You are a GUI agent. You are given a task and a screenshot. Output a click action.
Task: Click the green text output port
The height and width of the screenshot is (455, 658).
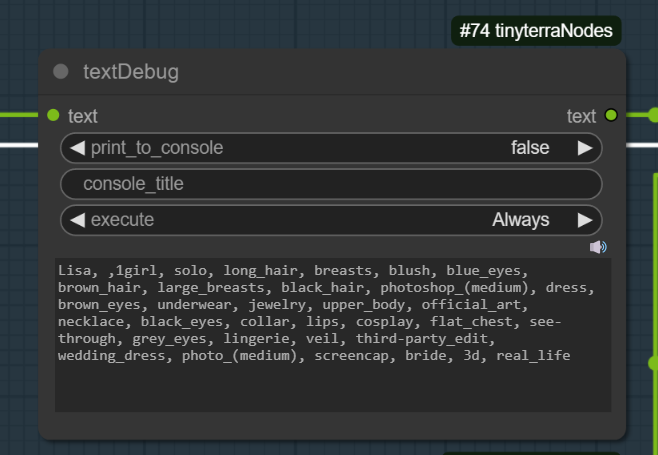click(x=611, y=115)
